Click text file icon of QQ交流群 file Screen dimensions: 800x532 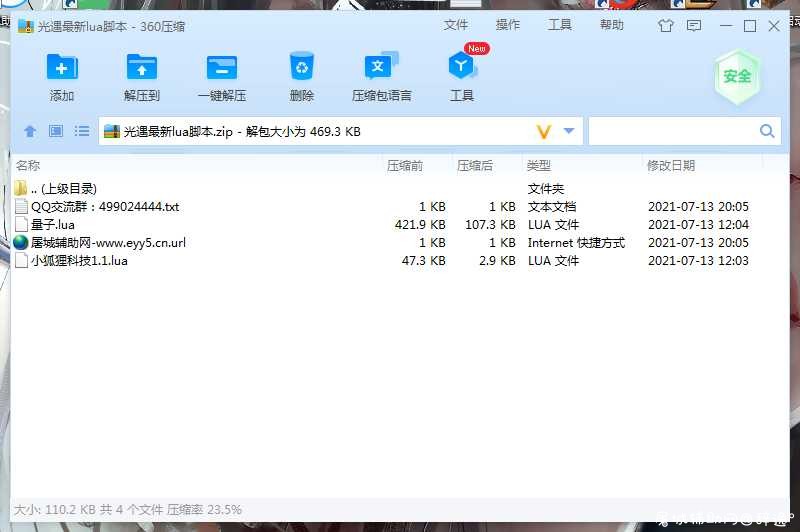pyautogui.click(x=21, y=207)
